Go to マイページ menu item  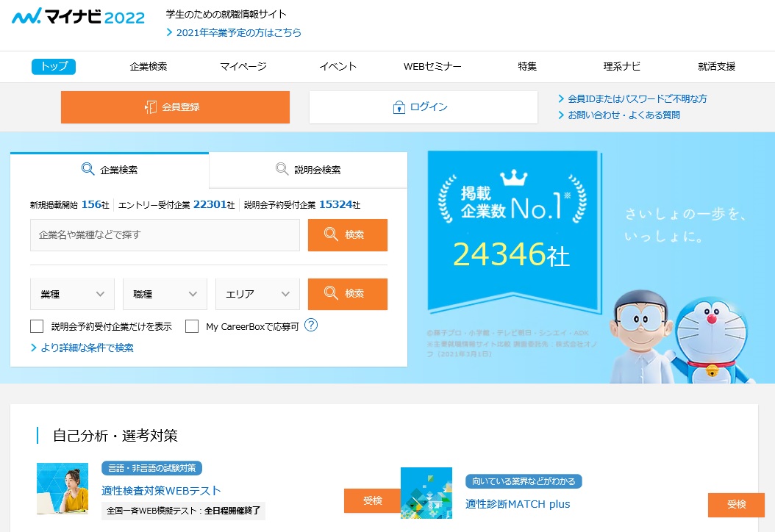[x=243, y=66]
